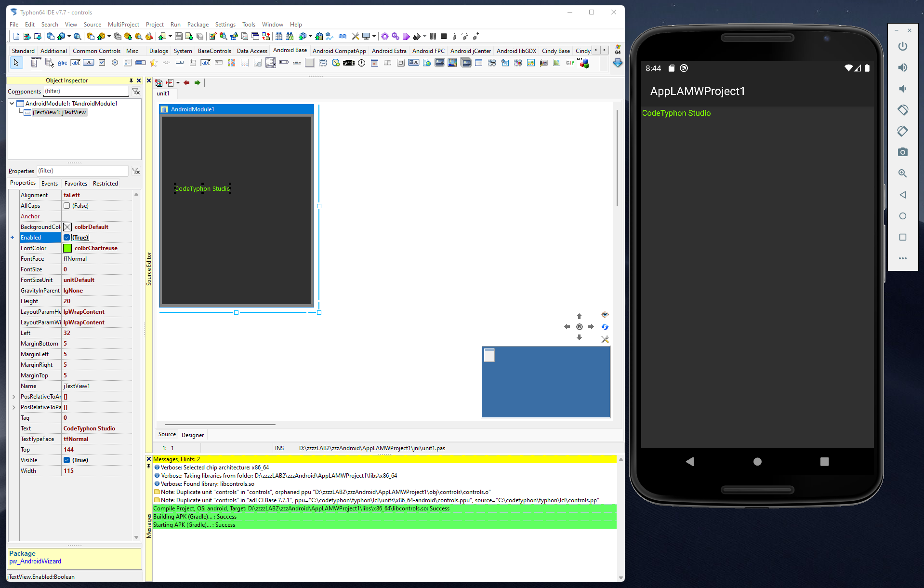Take emulator screenshot with camera icon

tap(903, 152)
